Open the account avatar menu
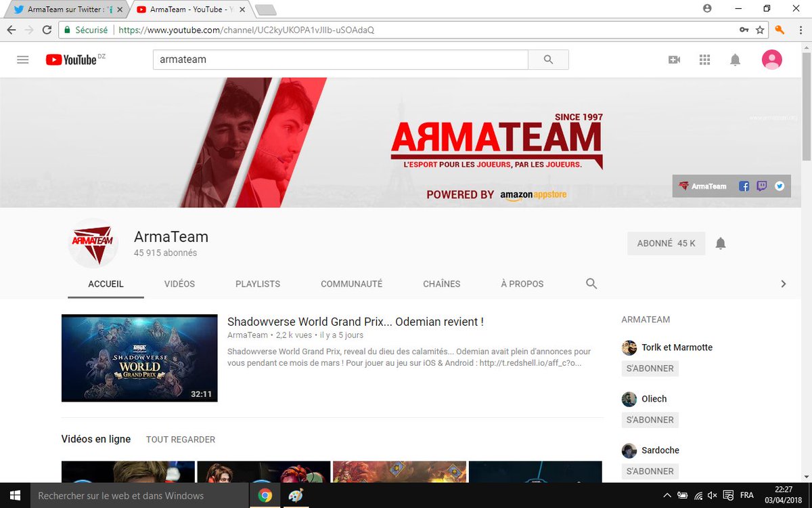 (x=771, y=60)
